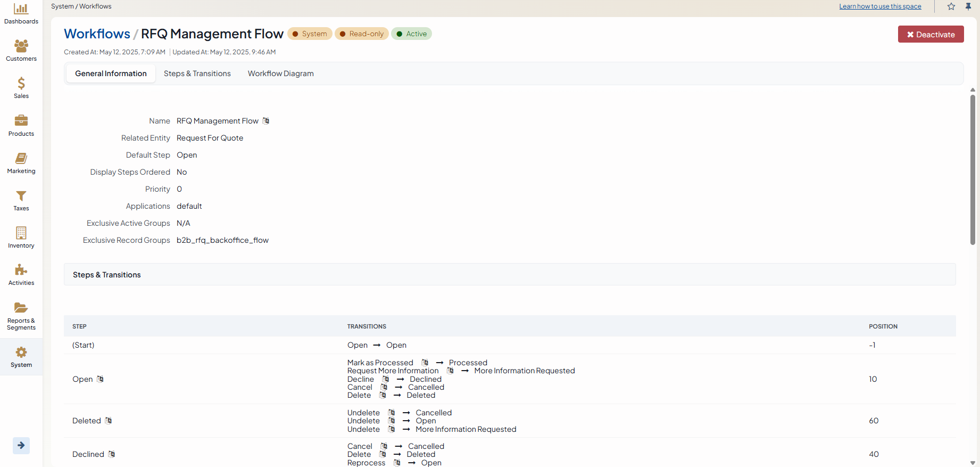Open the Customers menu icon
This screenshot has width=980, height=467.
pos(21,46)
